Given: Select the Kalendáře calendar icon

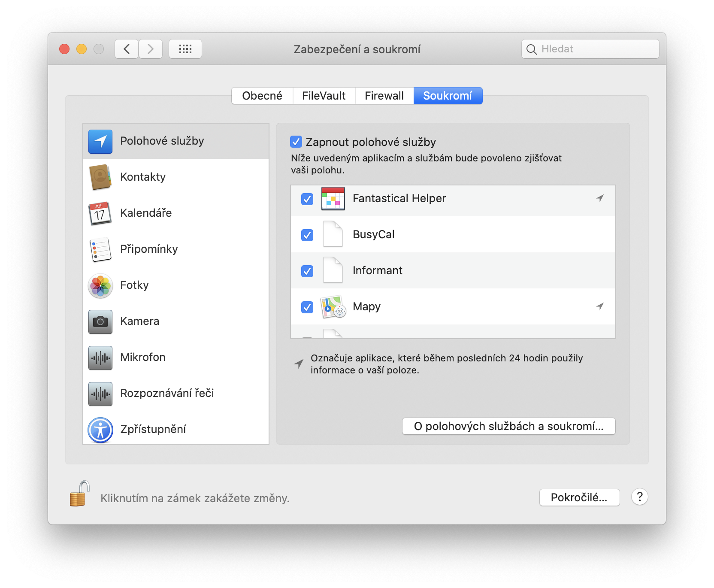Looking at the screenshot, I should (x=100, y=213).
